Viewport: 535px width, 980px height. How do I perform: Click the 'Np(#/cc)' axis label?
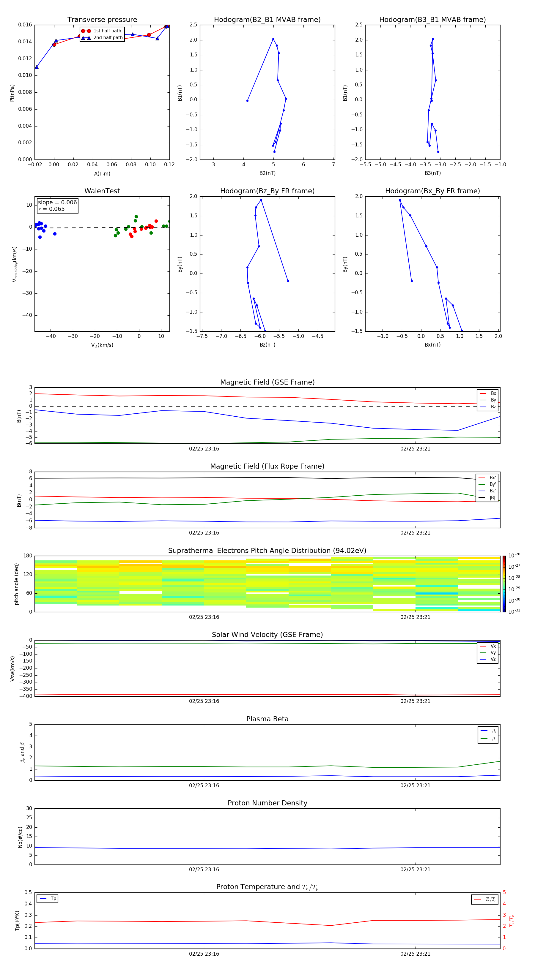20,837
